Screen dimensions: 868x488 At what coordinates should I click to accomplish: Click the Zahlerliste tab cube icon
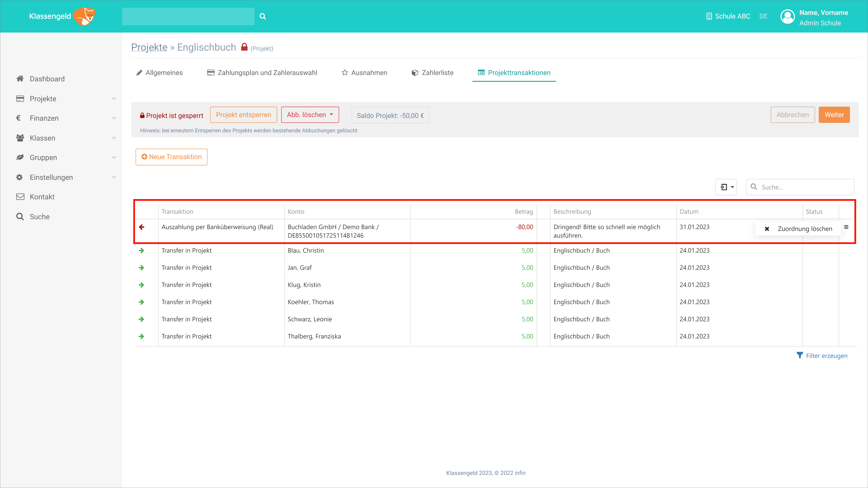pos(415,73)
